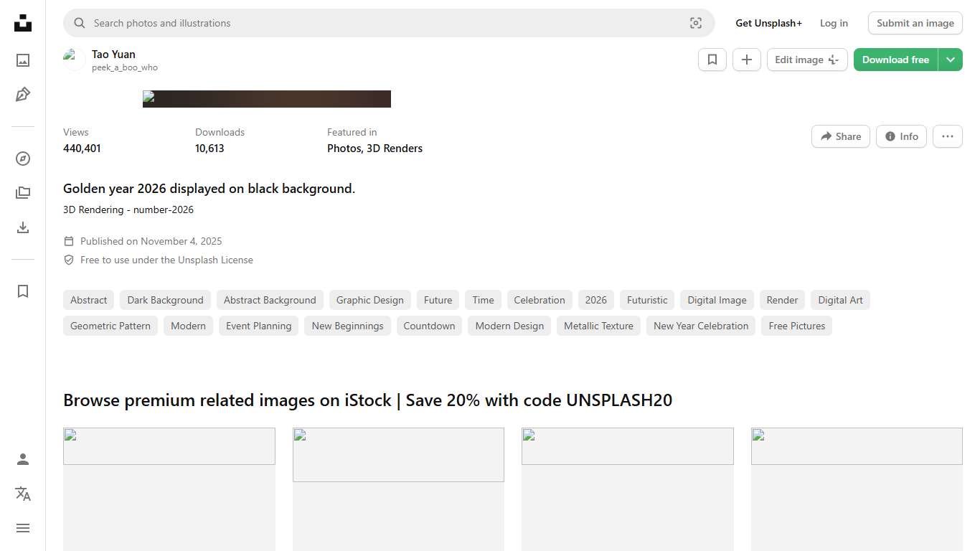The image size is (980, 551).
Task: Click the Log in menu item
Action: (x=834, y=23)
